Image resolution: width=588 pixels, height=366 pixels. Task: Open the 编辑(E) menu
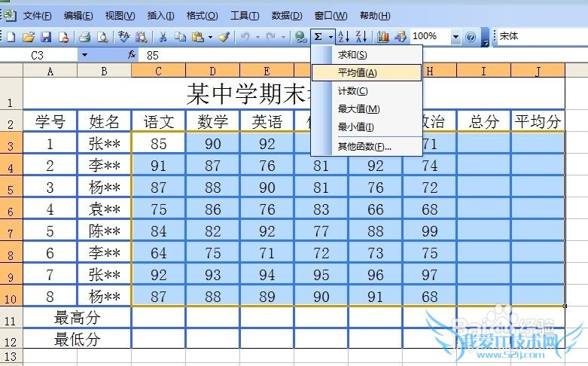[78, 16]
